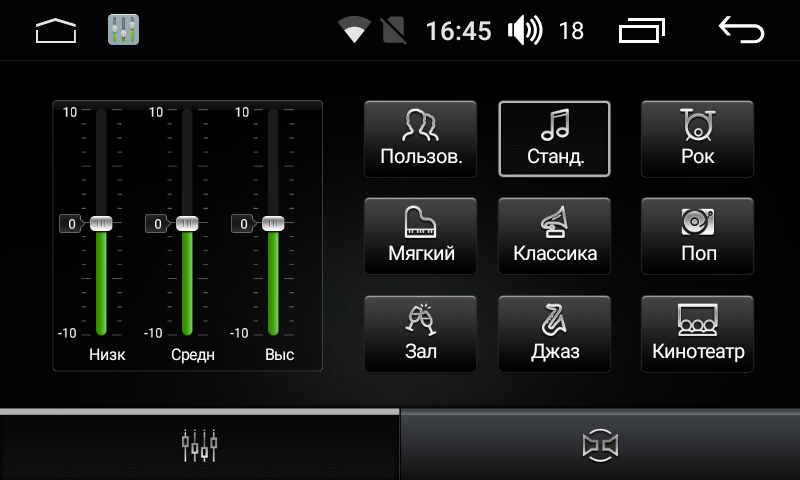Choose the Джаз saxophone preset
This screenshot has height=480, width=800.
[555, 334]
